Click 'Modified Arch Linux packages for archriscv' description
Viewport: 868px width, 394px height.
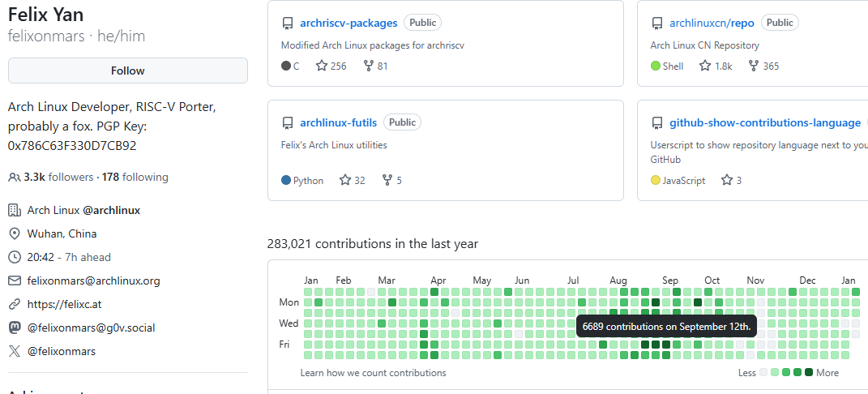[373, 45]
